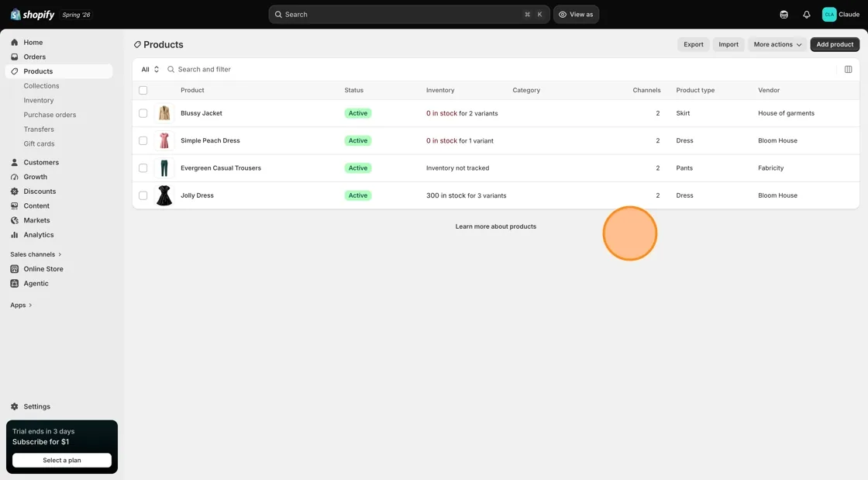Click the Select a plan button
This screenshot has width=868, height=480.
(x=62, y=460)
